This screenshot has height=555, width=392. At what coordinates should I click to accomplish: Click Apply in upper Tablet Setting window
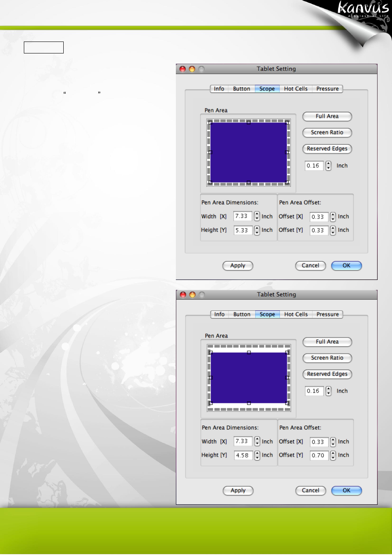[x=238, y=266]
